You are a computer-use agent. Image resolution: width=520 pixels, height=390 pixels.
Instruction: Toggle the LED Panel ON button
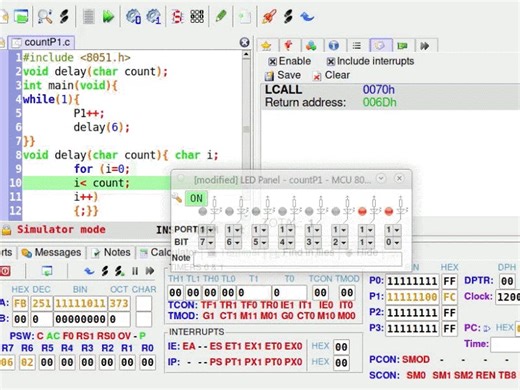coord(196,198)
